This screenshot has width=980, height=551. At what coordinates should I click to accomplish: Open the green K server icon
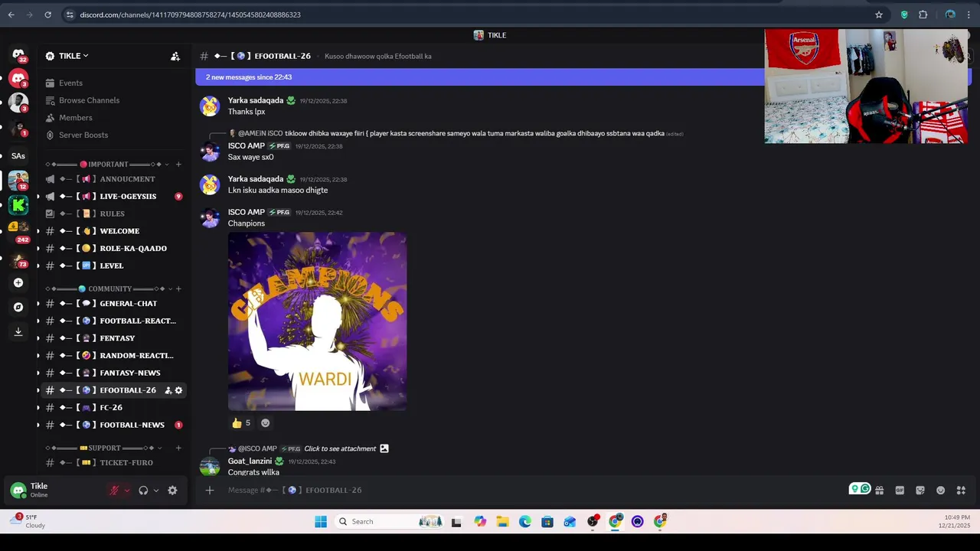(18, 204)
